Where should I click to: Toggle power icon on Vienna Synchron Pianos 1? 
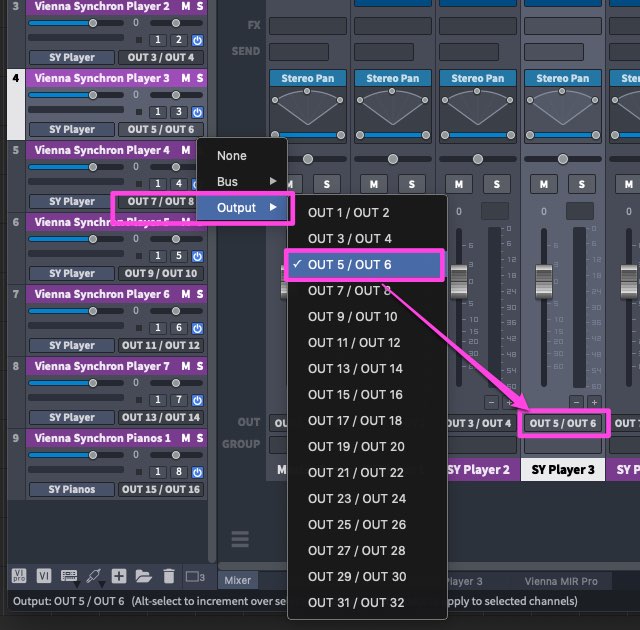tap(197, 472)
